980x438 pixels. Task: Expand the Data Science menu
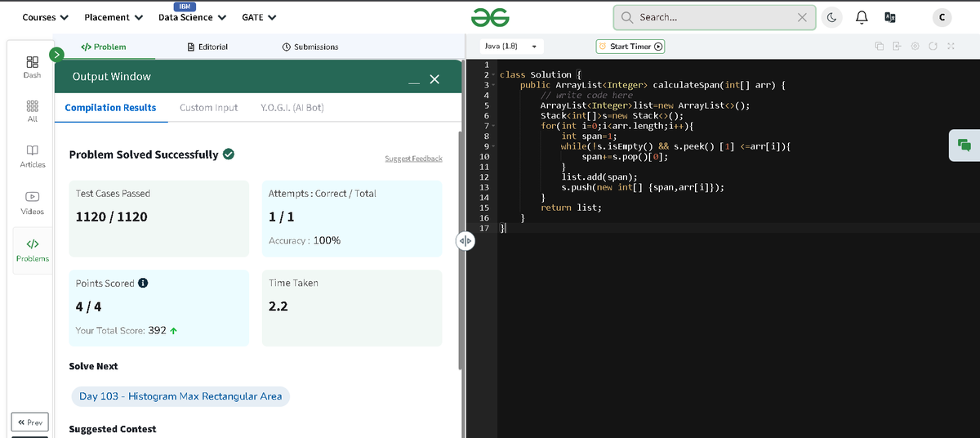pyautogui.click(x=192, y=17)
